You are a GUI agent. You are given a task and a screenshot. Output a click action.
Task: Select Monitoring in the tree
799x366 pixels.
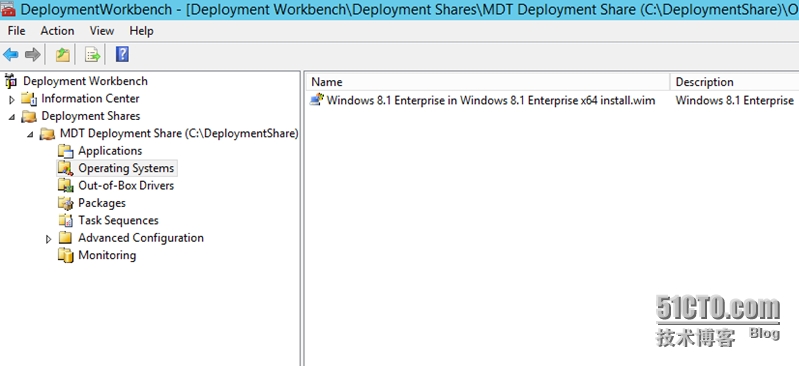[x=107, y=255]
